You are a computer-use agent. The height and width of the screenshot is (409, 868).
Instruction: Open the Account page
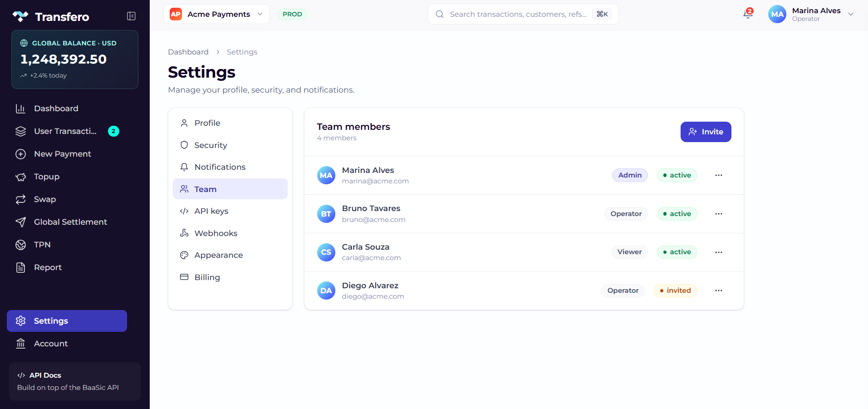tap(67, 344)
